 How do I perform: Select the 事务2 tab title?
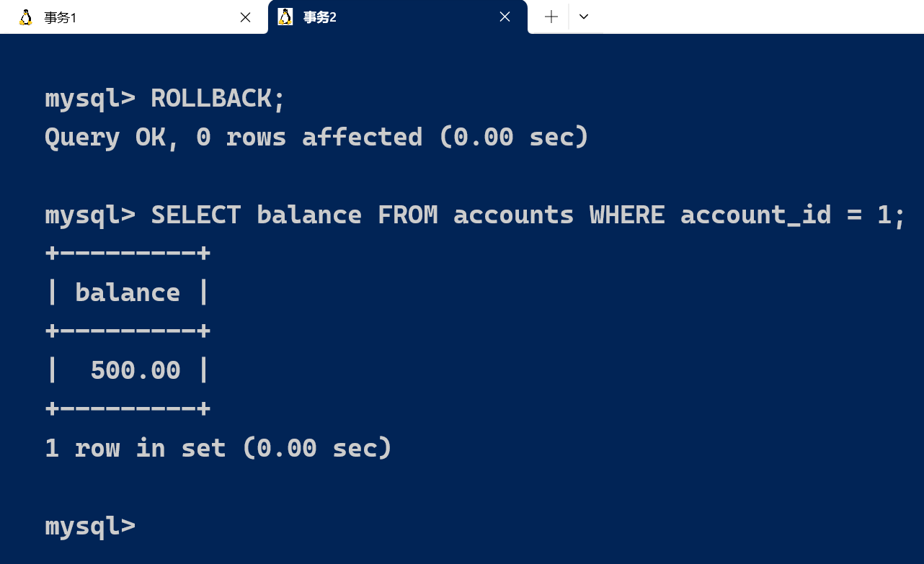320,17
